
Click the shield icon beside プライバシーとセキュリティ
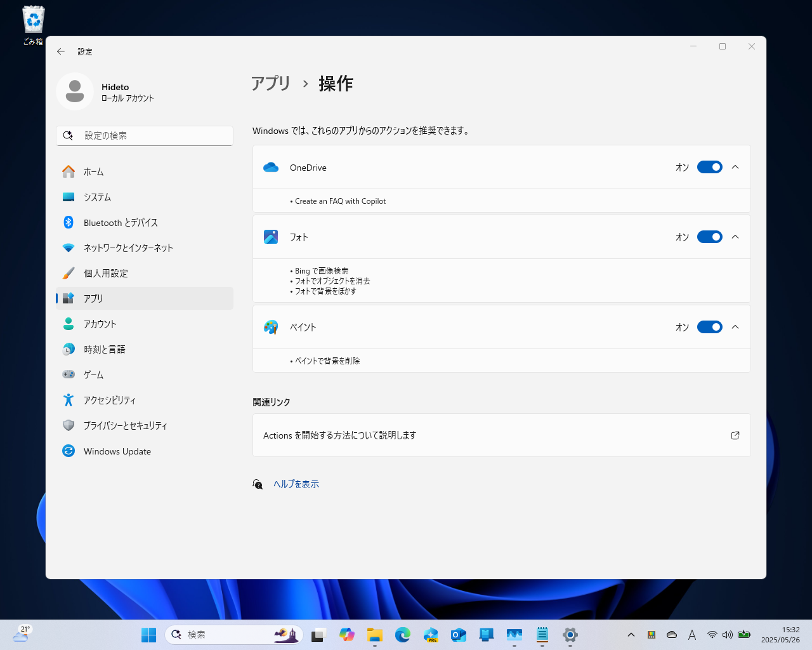tap(69, 425)
